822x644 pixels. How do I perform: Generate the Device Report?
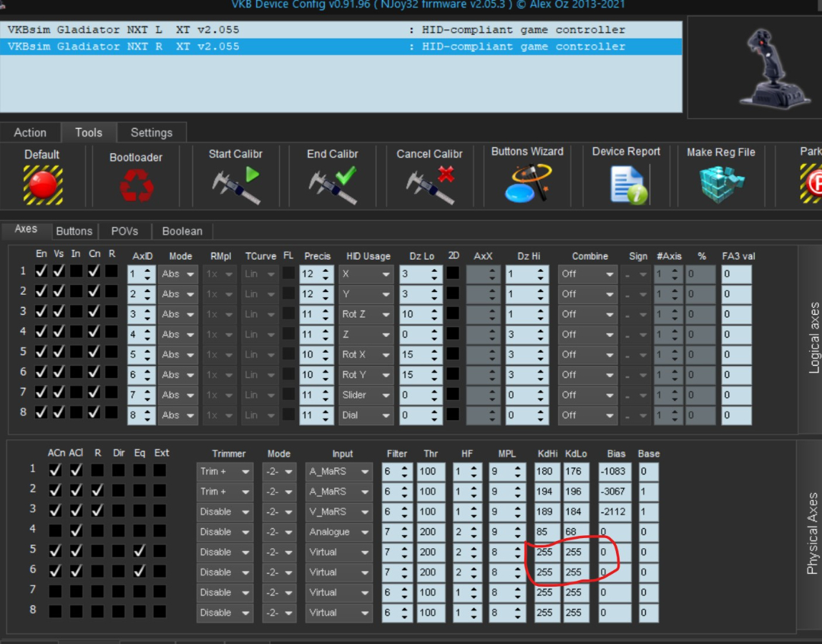(x=627, y=184)
